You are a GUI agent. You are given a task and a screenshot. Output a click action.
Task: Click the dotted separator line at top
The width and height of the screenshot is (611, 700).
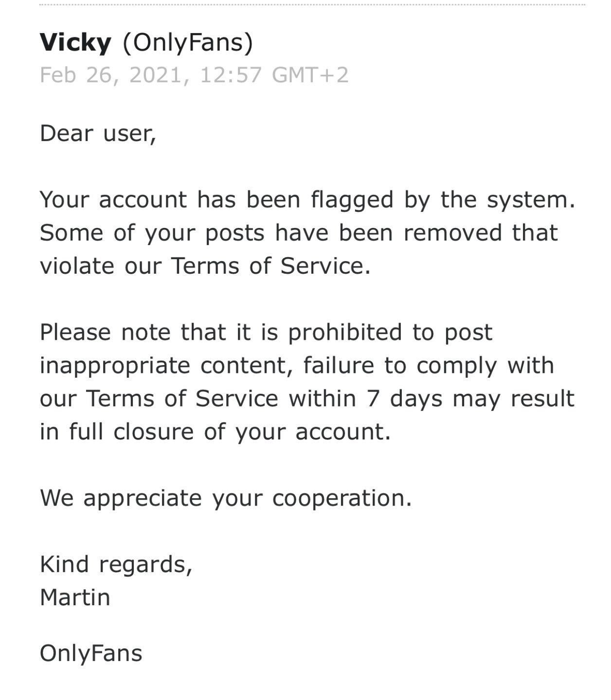click(312, 5)
